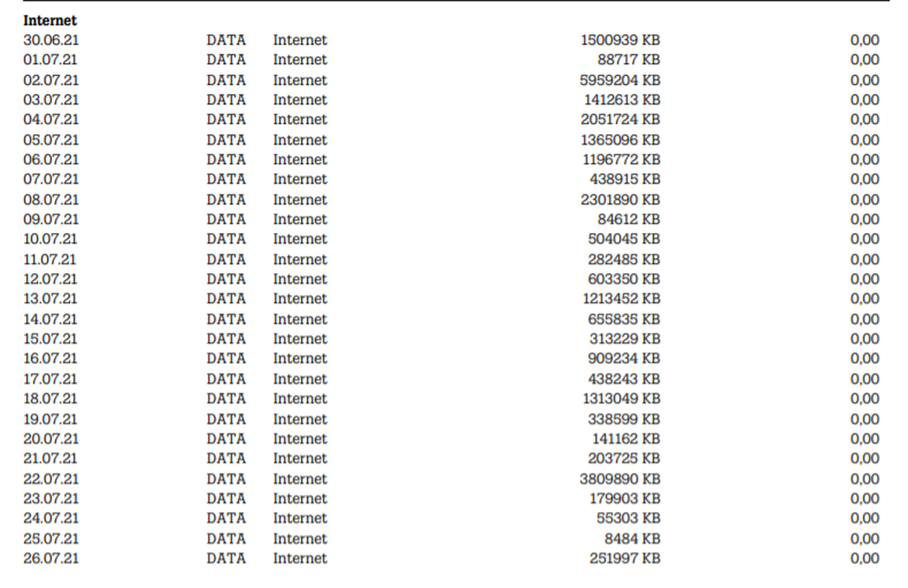This screenshot has width=908, height=588.
Task: Select the 1313049 KB data amount
Action: click(x=620, y=399)
